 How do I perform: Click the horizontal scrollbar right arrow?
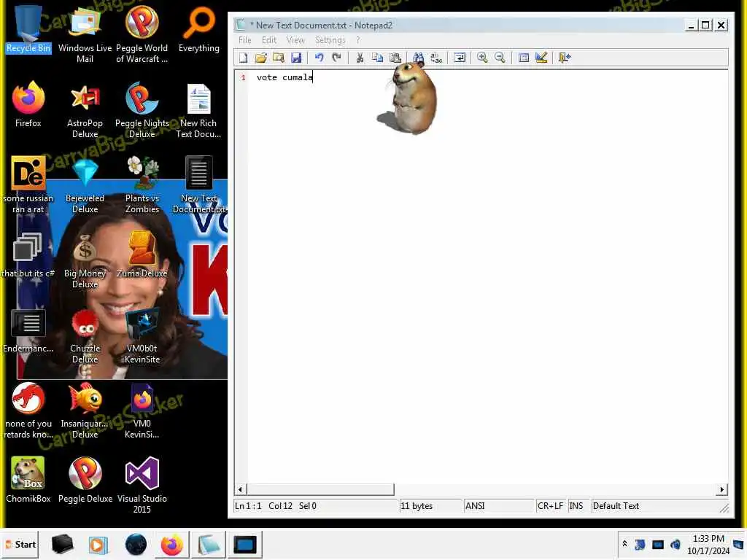click(x=721, y=489)
